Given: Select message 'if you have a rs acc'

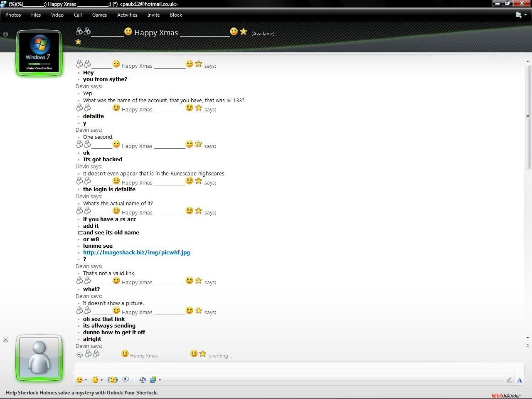Looking at the screenshot, I should point(110,219).
